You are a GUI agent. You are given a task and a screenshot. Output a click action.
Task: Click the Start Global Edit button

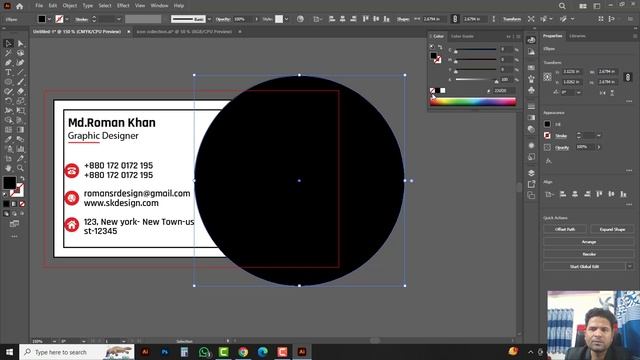tap(584, 267)
